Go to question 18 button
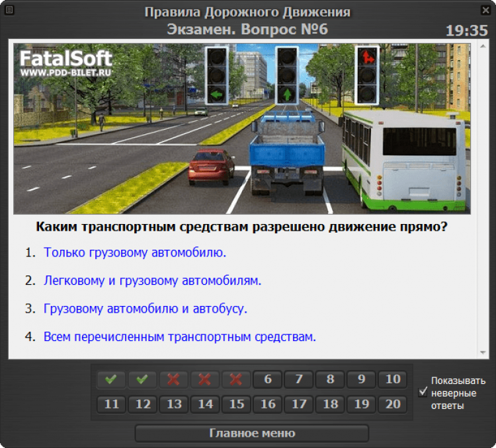Image resolution: width=496 pixels, height=448 pixels. 330,404
